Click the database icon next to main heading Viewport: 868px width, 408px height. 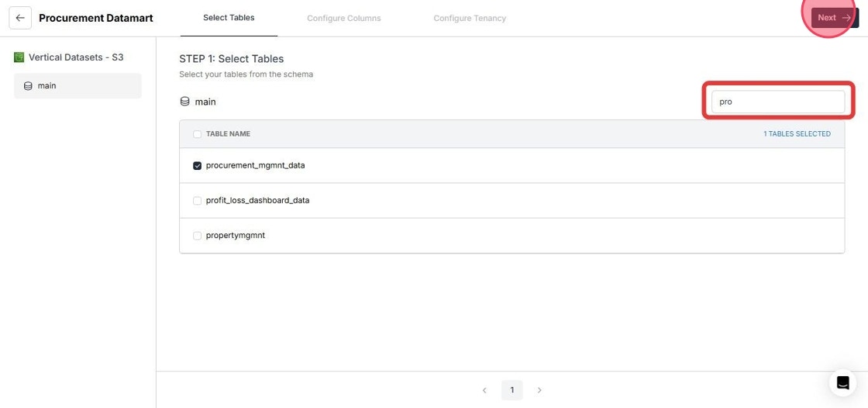coord(185,102)
